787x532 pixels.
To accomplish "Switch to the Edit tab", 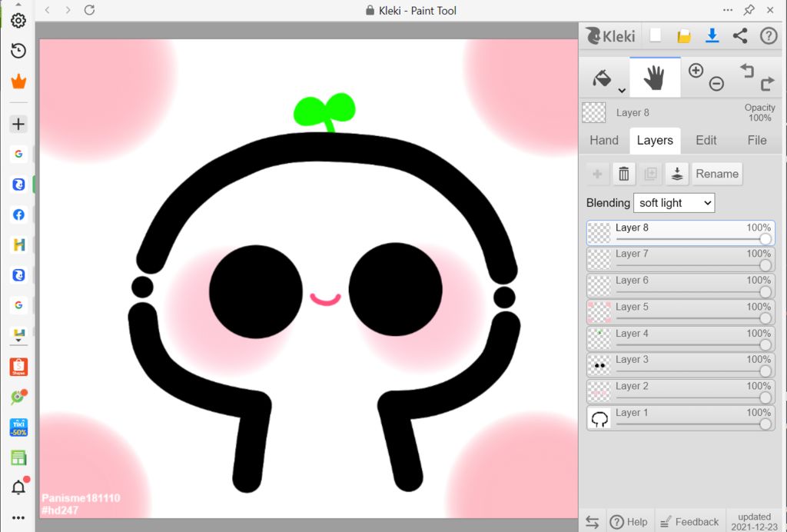I will [706, 141].
